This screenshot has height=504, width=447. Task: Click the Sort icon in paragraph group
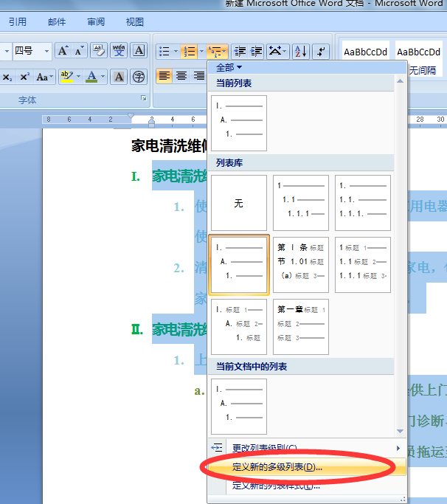point(300,51)
